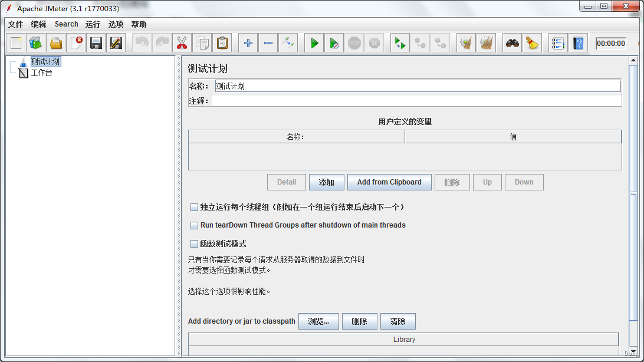Click the 删除 button next to Add from Clipboard

[x=452, y=182]
